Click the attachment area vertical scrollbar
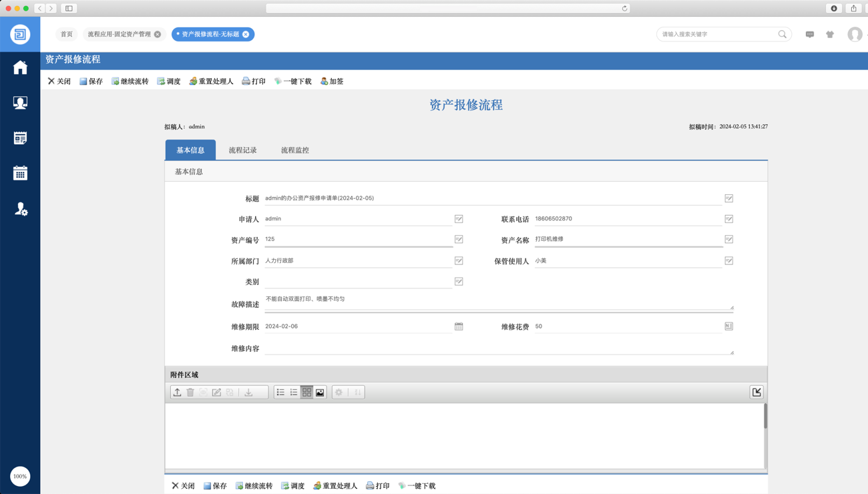The image size is (868, 494). coord(765,417)
